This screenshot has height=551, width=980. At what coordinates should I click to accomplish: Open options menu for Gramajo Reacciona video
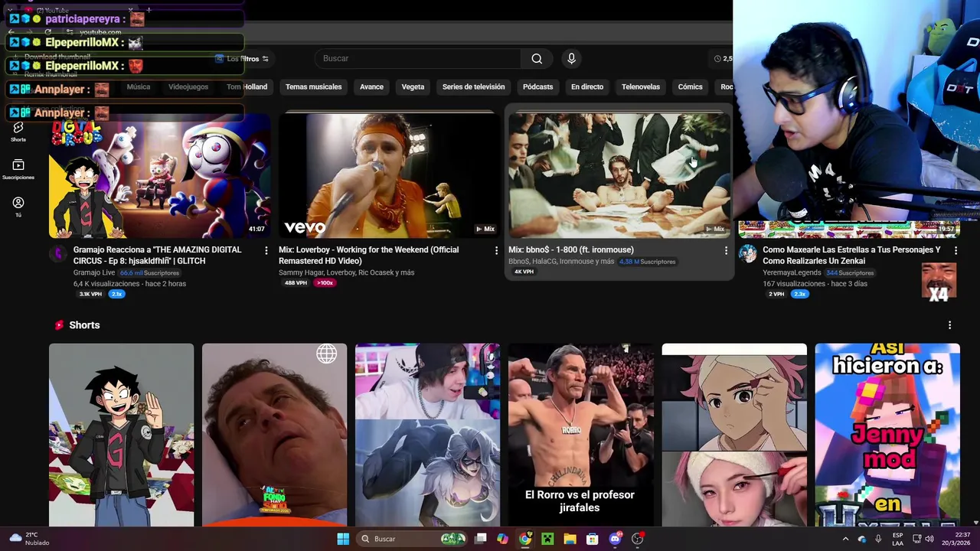click(266, 250)
